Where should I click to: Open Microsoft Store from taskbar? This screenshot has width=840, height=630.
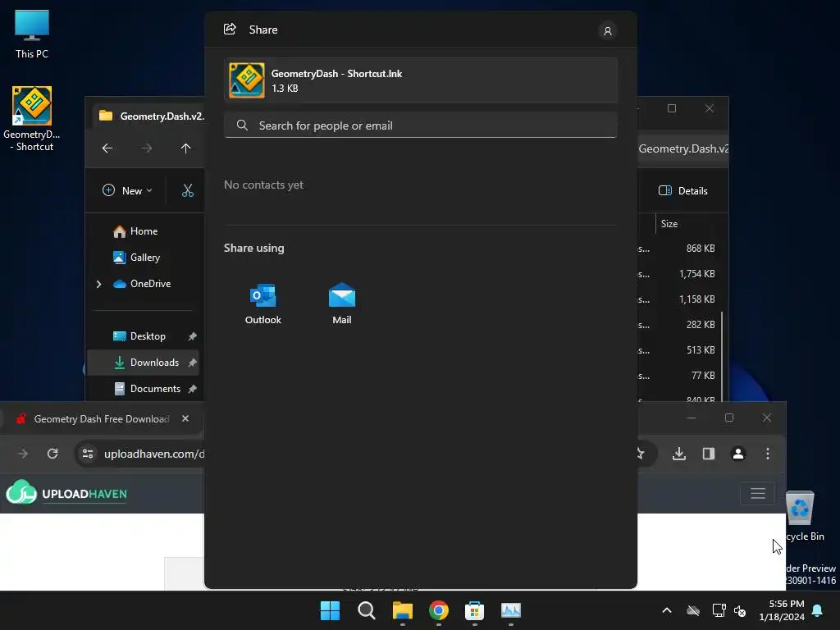tap(475, 610)
